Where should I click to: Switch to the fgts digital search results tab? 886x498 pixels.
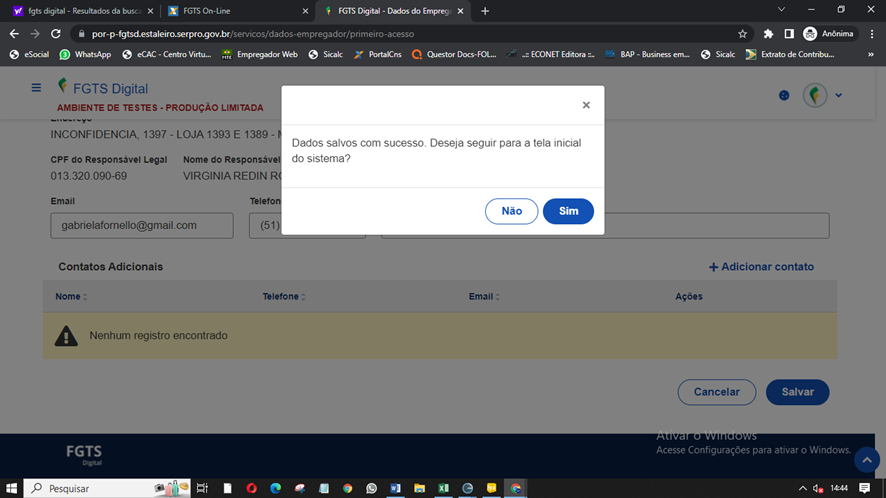point(82,11)
